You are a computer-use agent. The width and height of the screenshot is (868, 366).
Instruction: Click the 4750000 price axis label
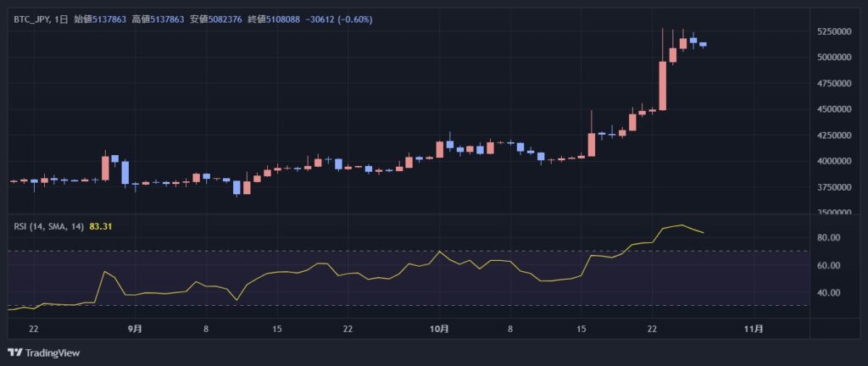835,84
